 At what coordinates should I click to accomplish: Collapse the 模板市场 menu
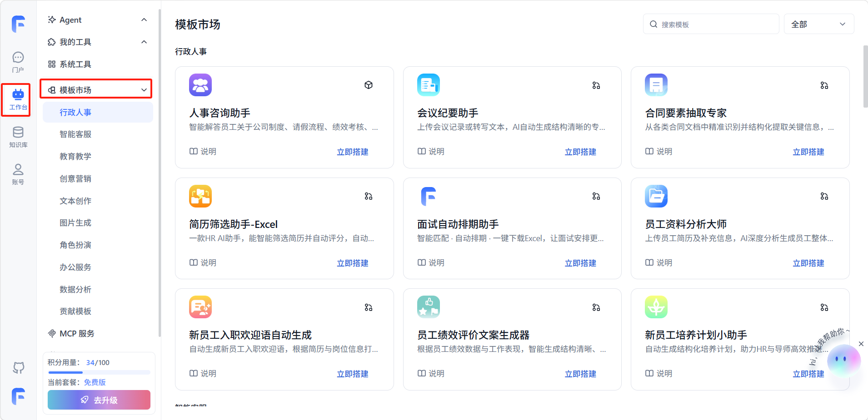point(144,90)
